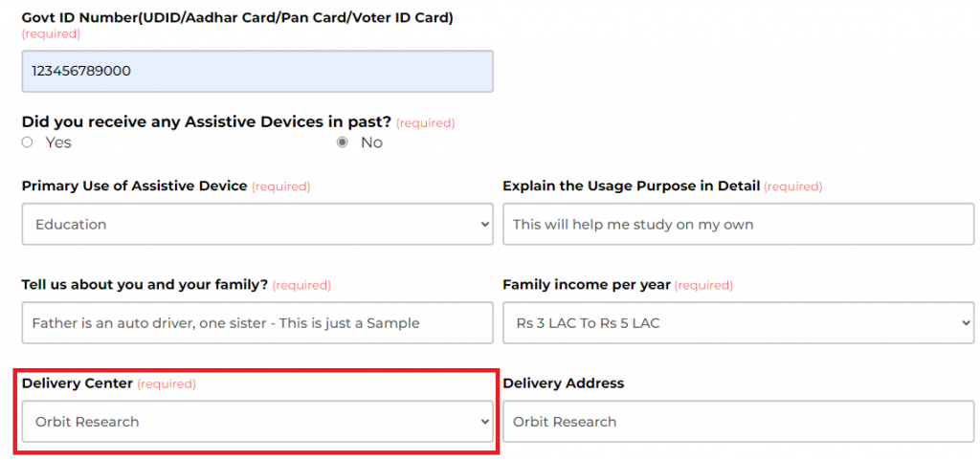Click the Govt ID Number input field

pyautogui.click(x=256, y=72)
